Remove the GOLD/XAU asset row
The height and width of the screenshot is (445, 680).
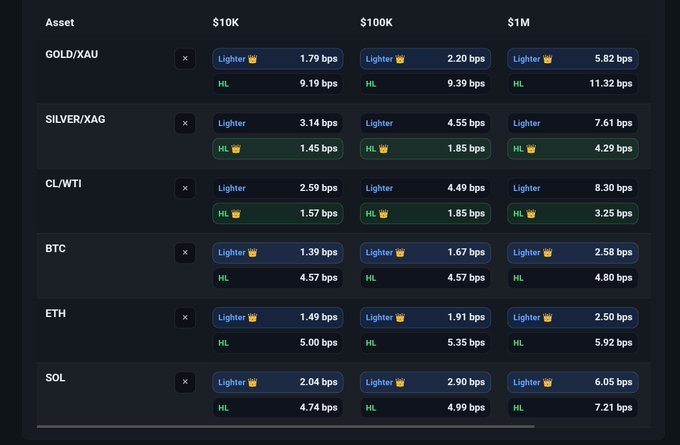185,59
